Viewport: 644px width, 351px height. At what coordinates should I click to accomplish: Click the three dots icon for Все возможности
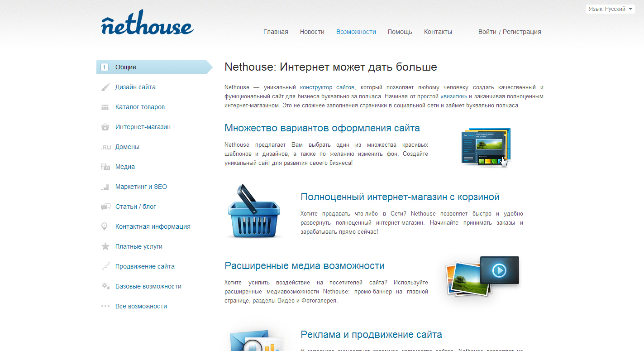coord(105,306)
